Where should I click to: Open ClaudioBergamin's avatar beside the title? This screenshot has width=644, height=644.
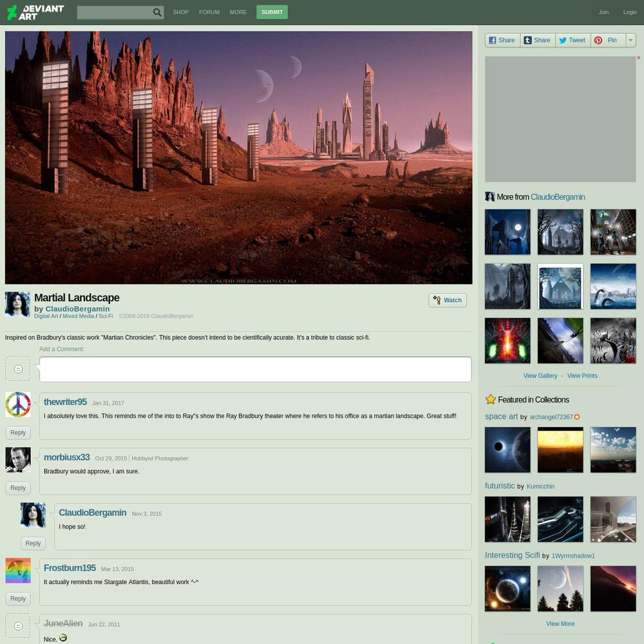coord(17,305)
